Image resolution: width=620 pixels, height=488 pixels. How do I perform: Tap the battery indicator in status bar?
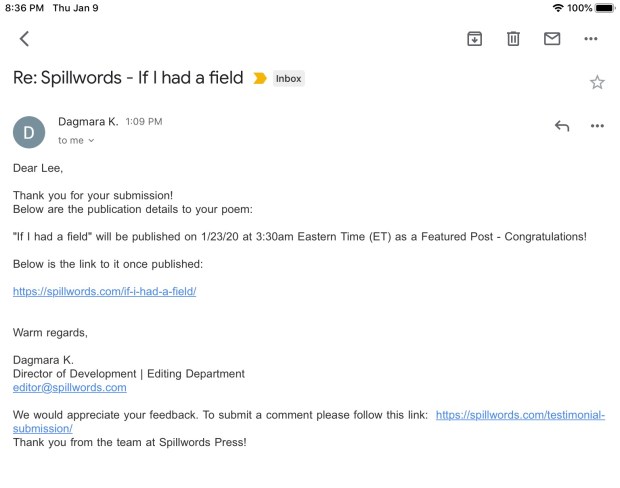coord(604,8)
